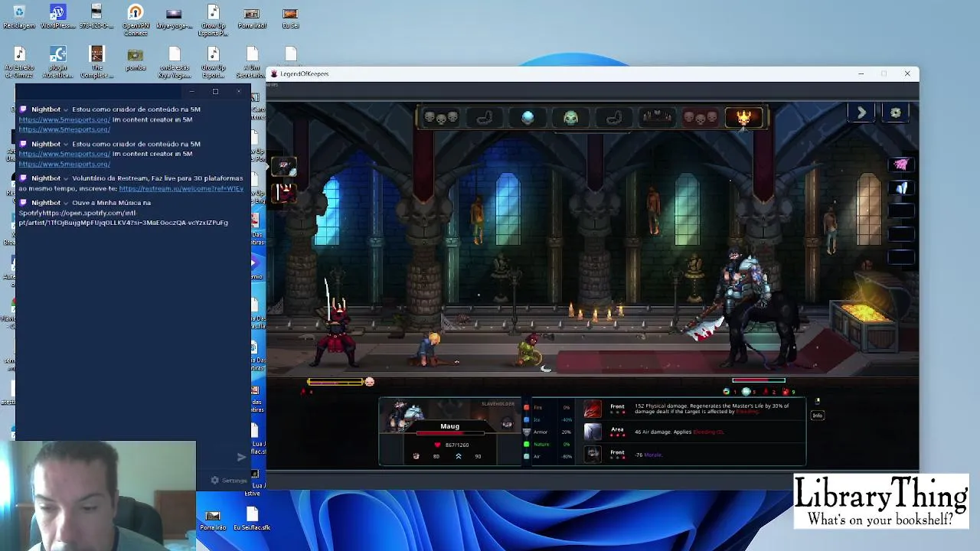Click the Nature resistance row
Image resolution: width=980 pixels, height=551 pixels.
pyautogui.click(x=547, y=444)
